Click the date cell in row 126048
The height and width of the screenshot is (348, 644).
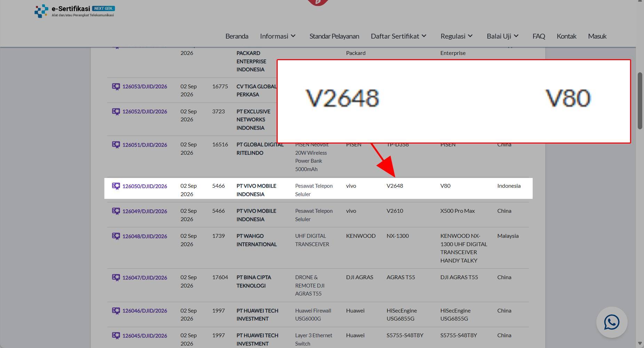coord(189,240)
